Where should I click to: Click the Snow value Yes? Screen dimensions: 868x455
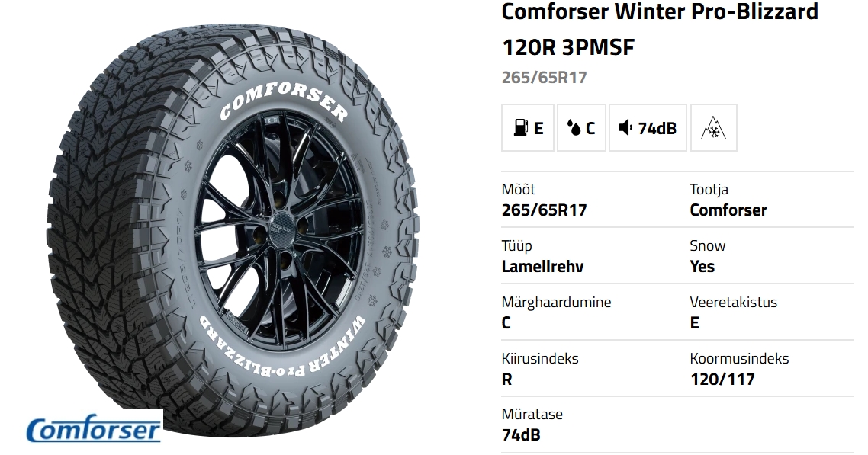pyautogui.click(x=702, y=267)
